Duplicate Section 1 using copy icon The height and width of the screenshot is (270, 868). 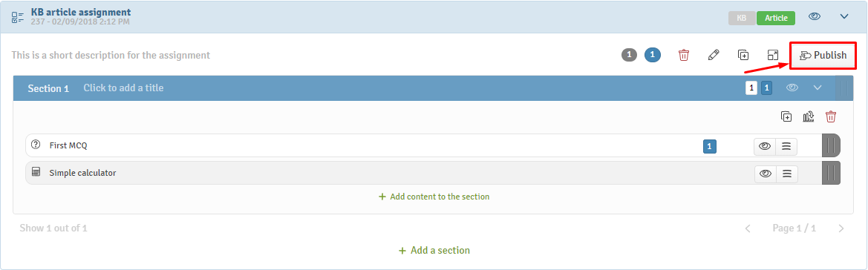(786, 116)
